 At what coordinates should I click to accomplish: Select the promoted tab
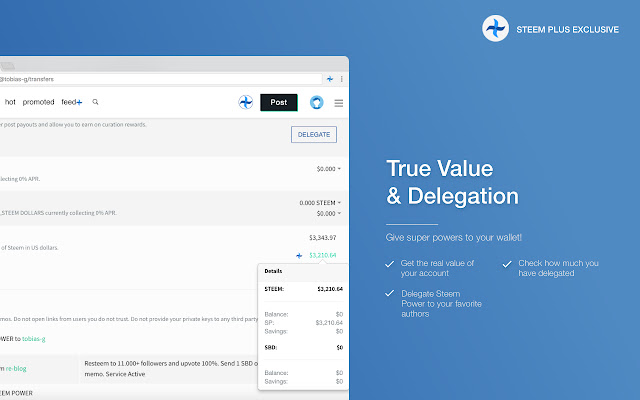[38, 102]
